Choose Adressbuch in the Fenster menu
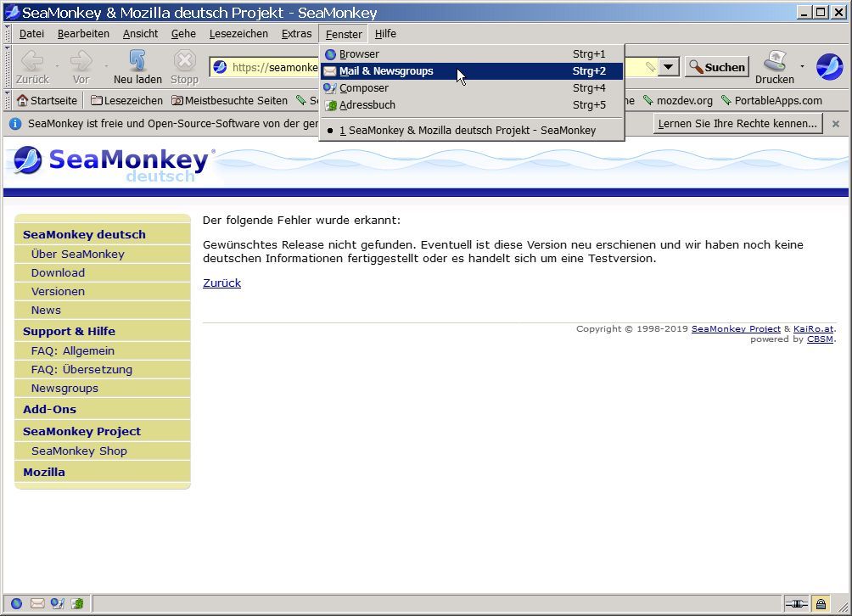This screenshot has width=852, height=616. click(472, 105)
